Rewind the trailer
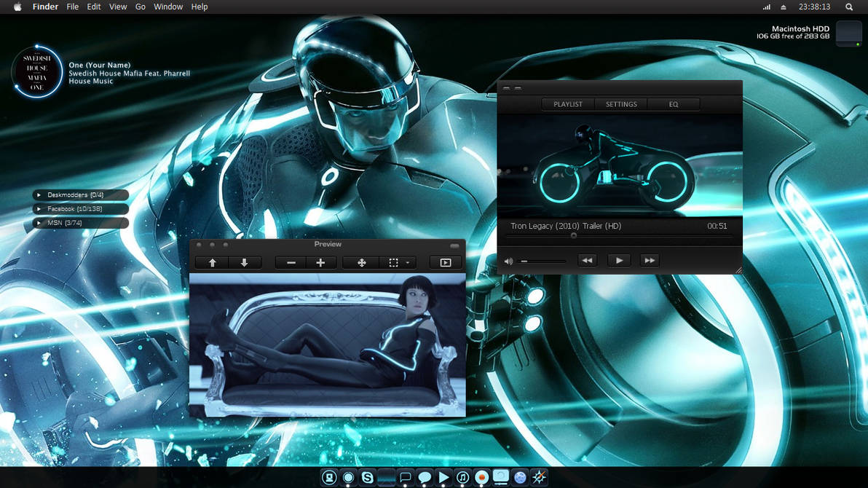The height and width of the screenshot is (488, 868). click(588, 260)
